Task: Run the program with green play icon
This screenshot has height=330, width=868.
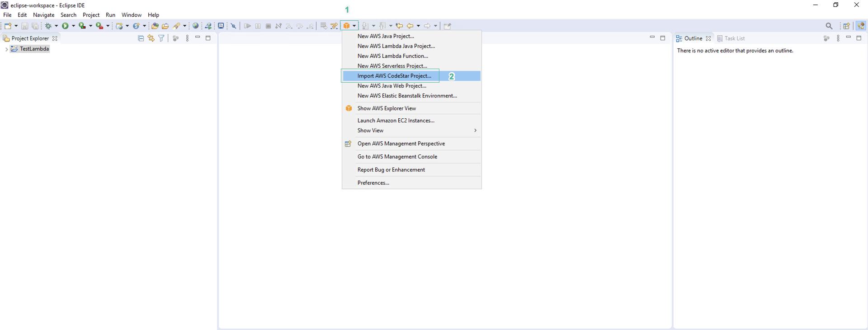Action: click(66, 26)
